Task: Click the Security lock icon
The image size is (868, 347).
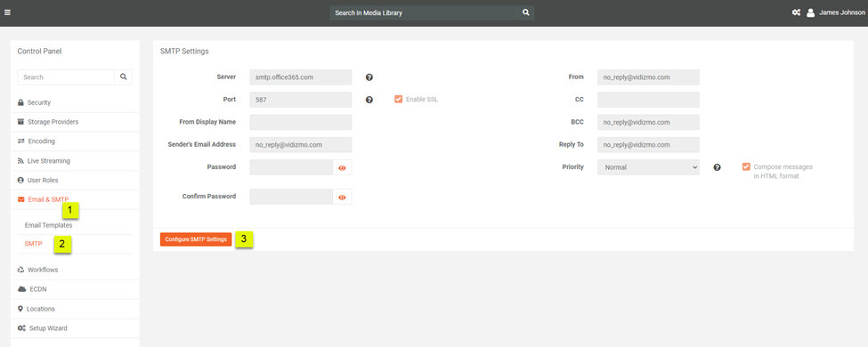Action: pyautogui.click(x=20, y=102)
